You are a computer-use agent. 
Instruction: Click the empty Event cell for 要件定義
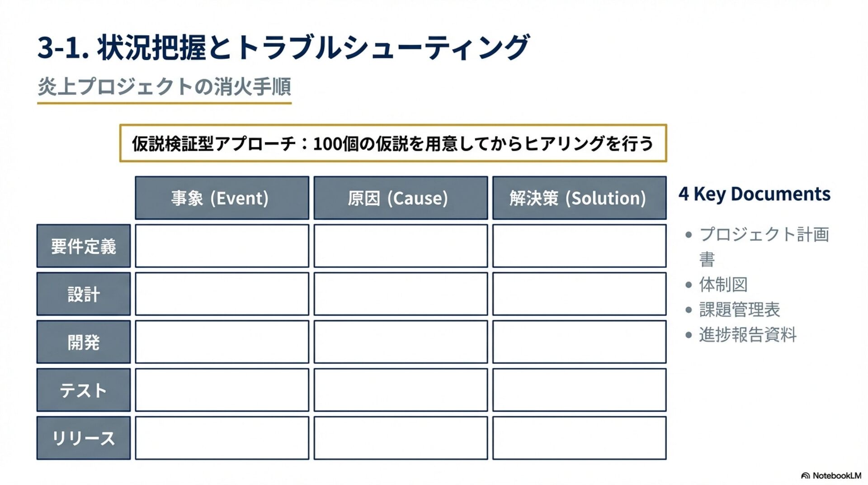tap(222, 246)
